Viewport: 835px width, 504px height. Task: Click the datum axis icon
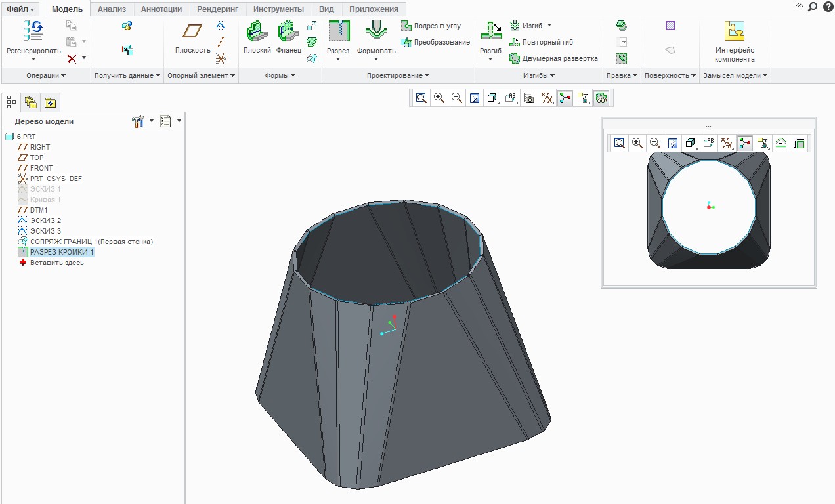click(x=221, y=42)
